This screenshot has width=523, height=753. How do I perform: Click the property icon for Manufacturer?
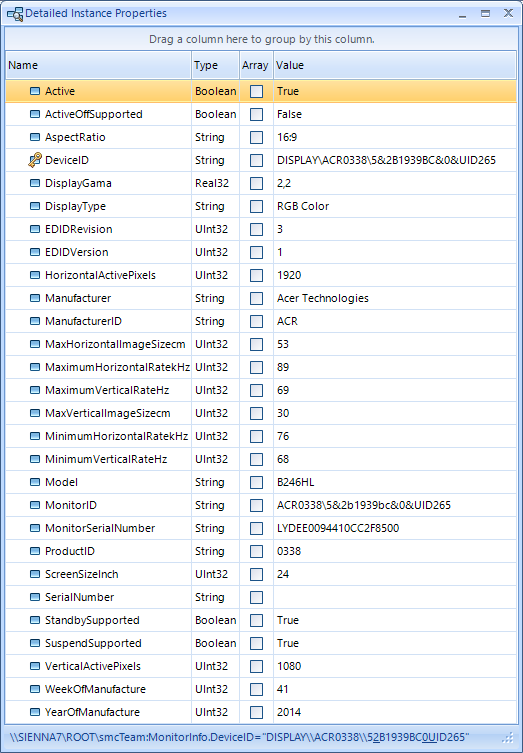[x=35, y=298]
